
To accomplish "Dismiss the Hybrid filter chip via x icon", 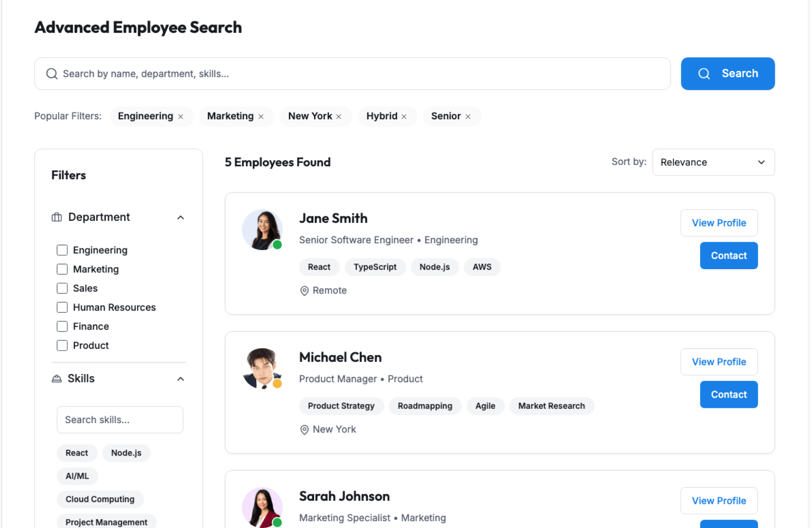I will coord(404,117).
